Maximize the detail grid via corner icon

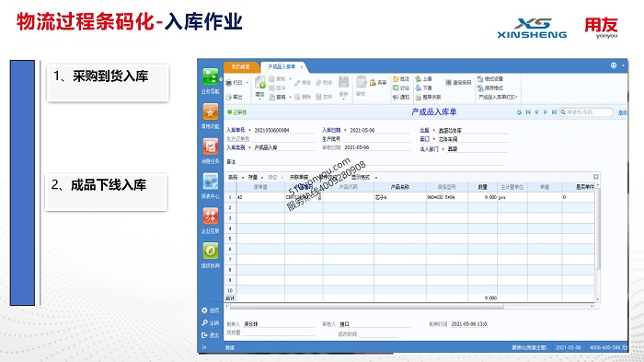point(596,177)
